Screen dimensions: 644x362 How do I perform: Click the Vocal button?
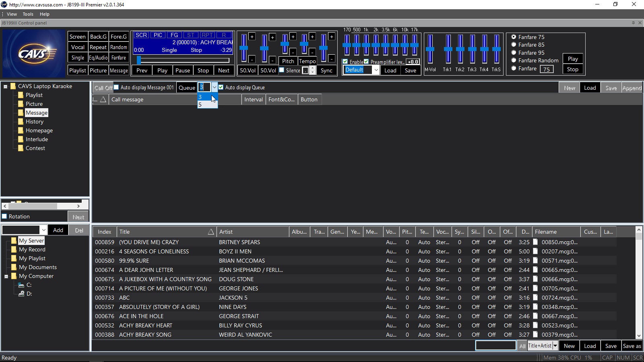click(x=78, y=47)
